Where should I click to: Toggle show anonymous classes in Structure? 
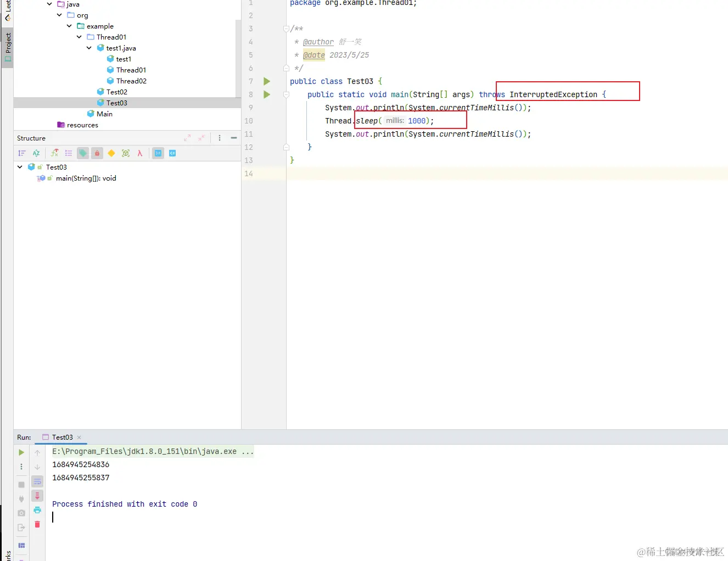click(x=126, y=153)
